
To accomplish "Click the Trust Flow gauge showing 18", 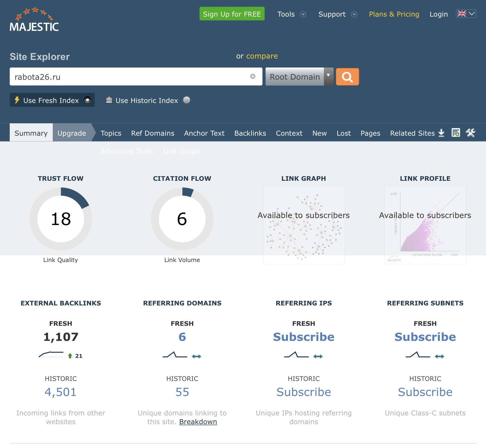I will 61,219.
